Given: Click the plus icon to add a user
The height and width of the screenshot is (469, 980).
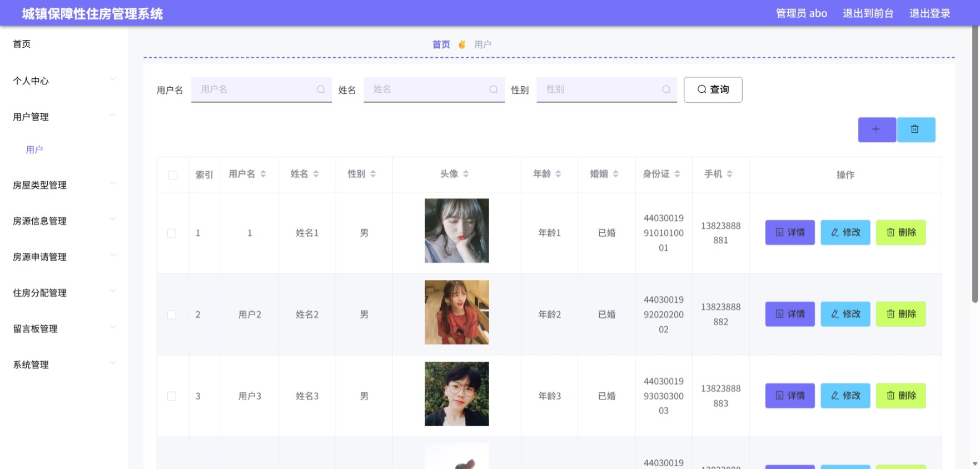Looking at the screenshot, I should (x=877, y=129).
